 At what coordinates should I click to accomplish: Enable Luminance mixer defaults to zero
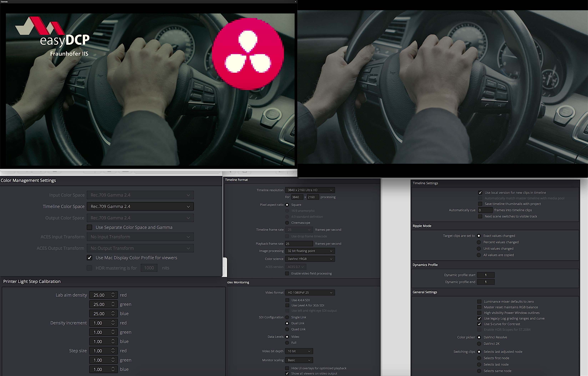point(479,302)
